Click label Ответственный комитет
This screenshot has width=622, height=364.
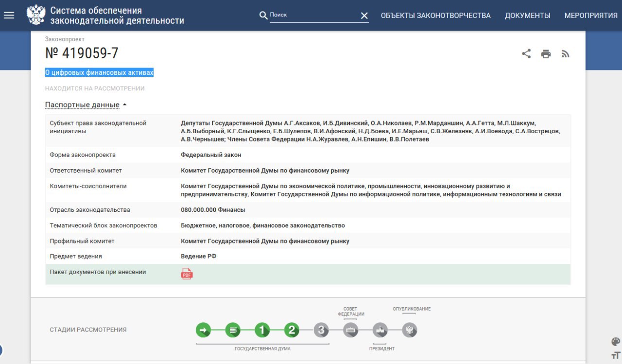(x=86, y=171)
